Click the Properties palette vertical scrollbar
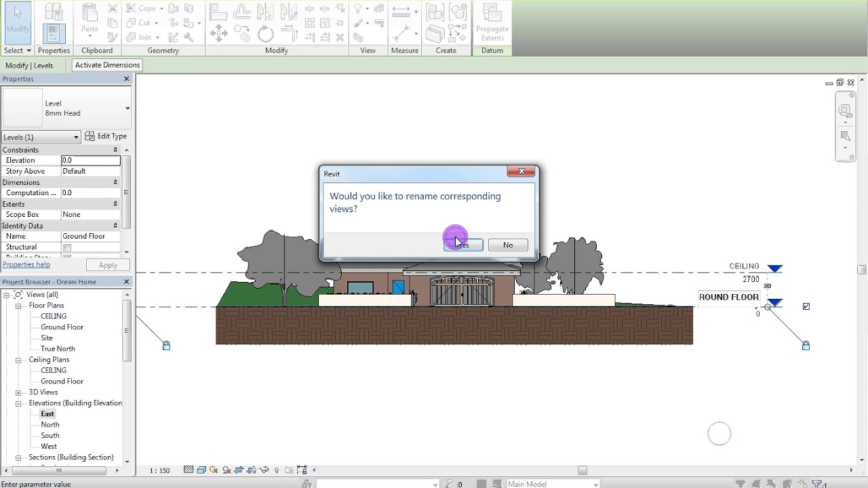 point(126,192)
